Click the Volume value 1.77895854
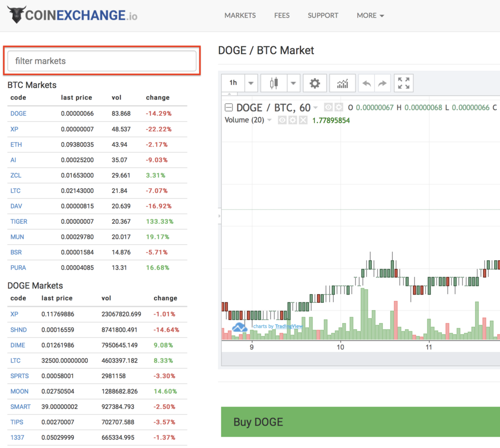The image size is (500, 448). click(x=331, y=120)
